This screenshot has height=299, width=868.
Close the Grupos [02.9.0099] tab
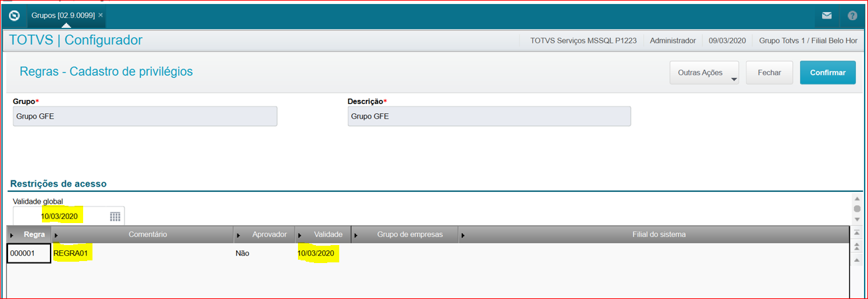coord(100,15)
